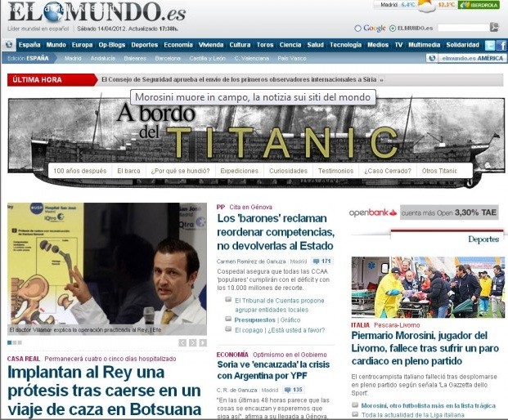Open El Mundo Facebook icon

coord(501,45)
